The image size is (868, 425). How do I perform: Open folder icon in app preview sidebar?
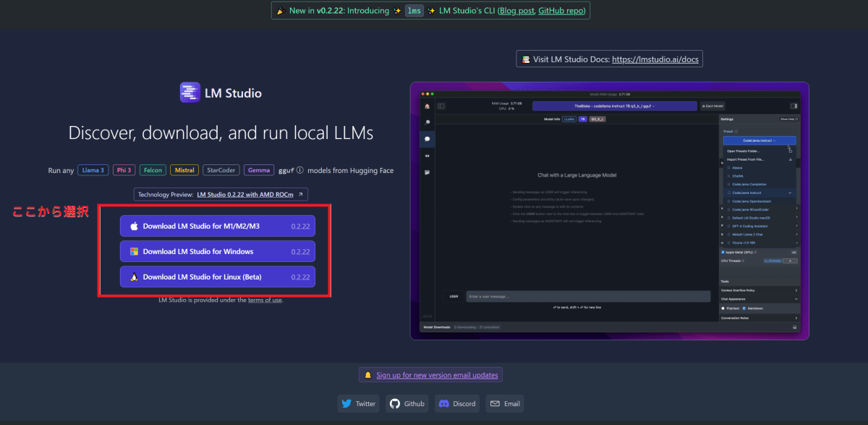pyautogui.click(x=427, y=172)
